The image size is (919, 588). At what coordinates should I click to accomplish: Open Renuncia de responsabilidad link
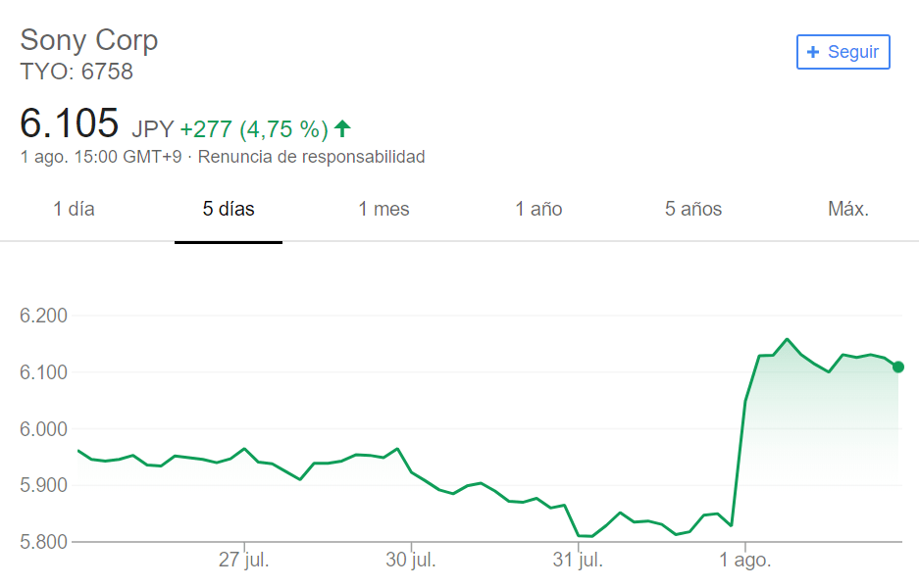(x=311, y=157)
